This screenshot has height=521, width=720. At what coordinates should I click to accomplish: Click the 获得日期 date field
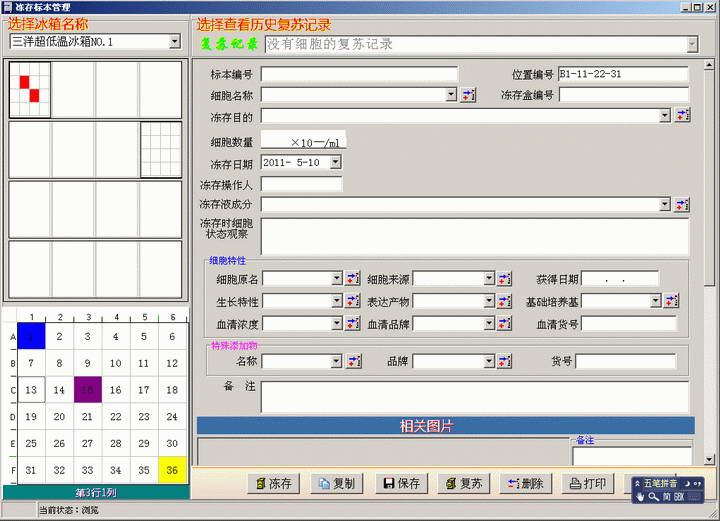619,278
